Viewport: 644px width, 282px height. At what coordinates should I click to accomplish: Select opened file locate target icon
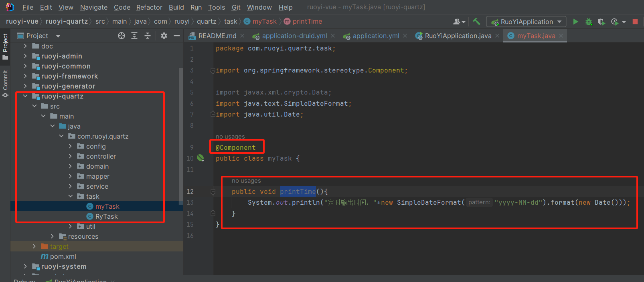(x=122, y=36)
